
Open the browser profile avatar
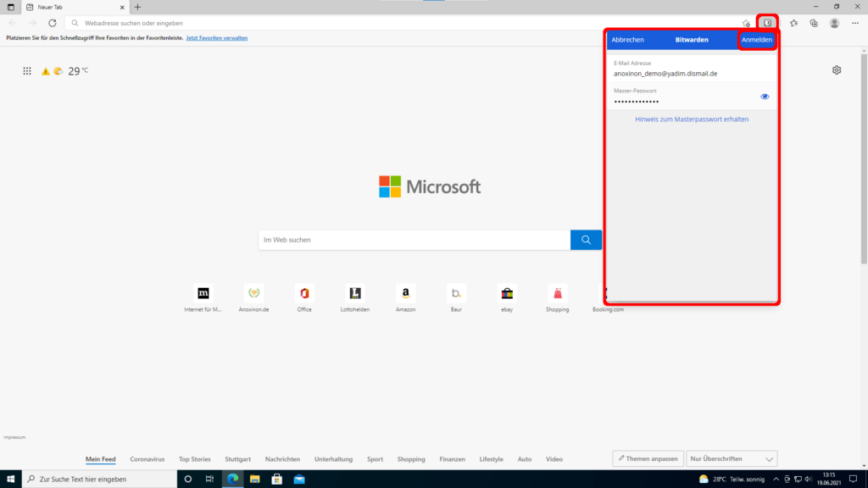[x=834, y=23]
